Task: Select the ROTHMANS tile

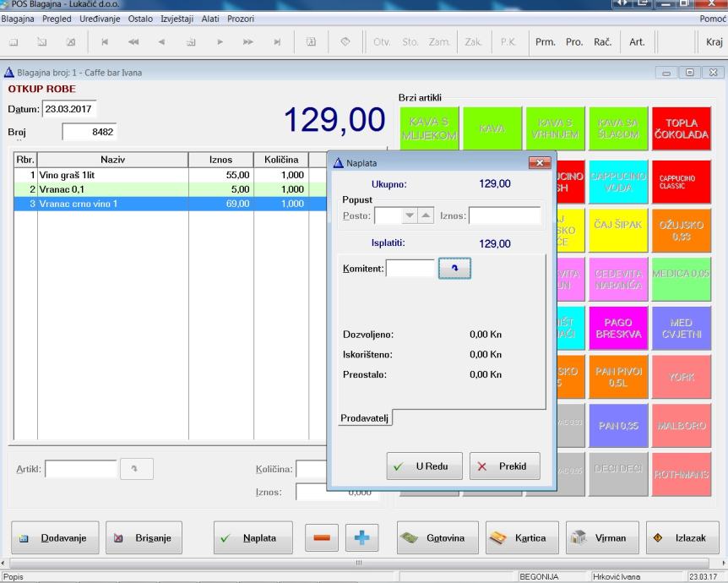Action: point(681,474)
